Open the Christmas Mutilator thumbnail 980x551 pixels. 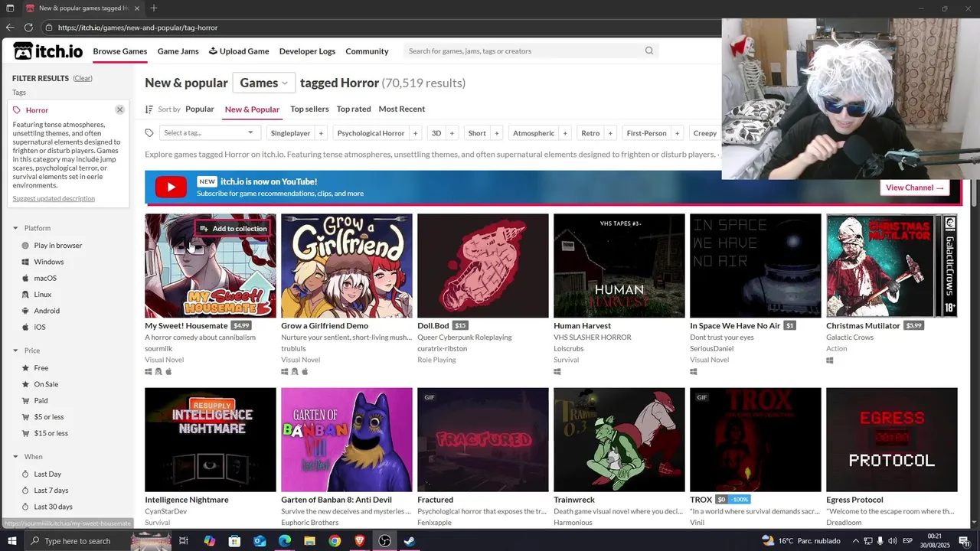(892, 266)
